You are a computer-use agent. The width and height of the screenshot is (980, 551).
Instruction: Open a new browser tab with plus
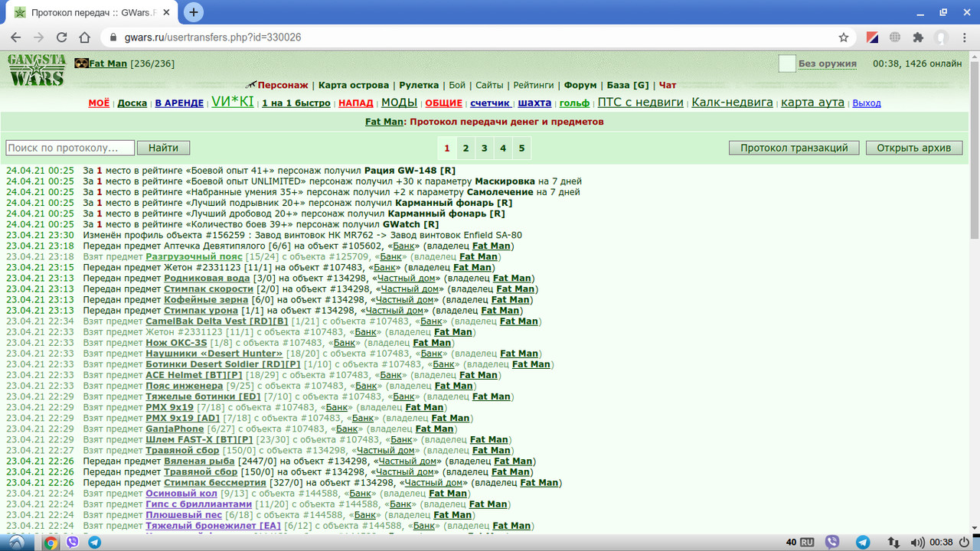[x=194, y=12]
